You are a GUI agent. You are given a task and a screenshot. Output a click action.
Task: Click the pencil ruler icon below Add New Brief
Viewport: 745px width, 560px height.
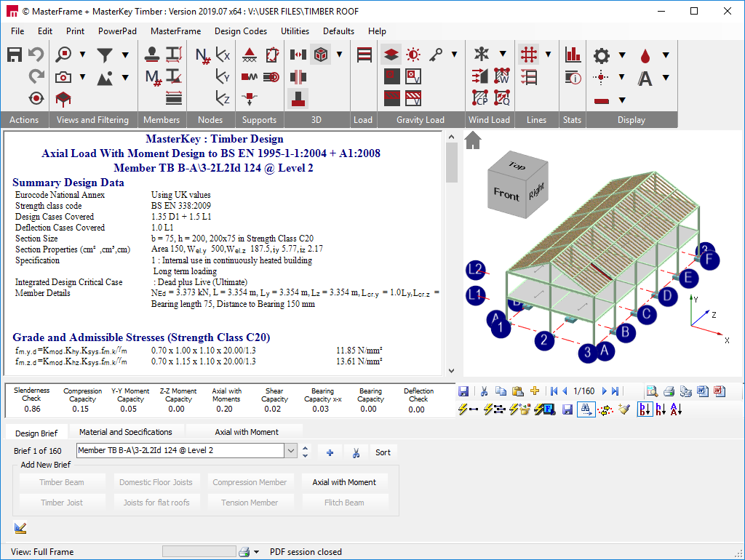click(x=20, y=528)
